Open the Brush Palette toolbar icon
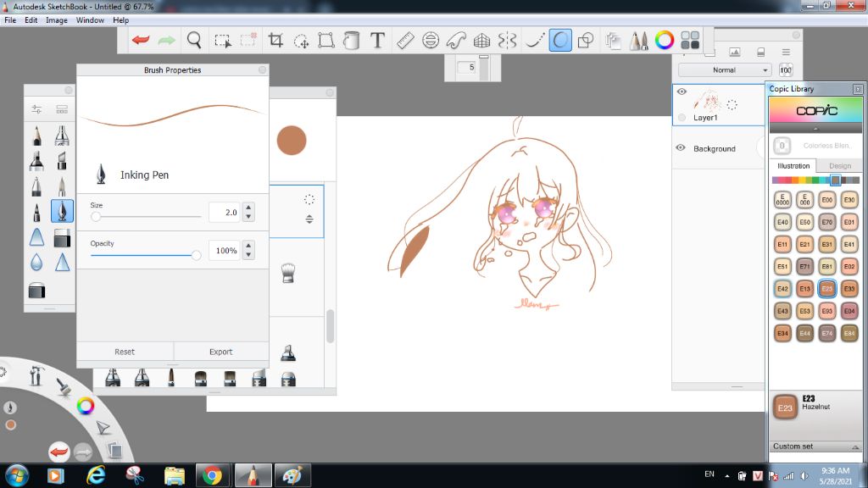 (x=638, y=40)
